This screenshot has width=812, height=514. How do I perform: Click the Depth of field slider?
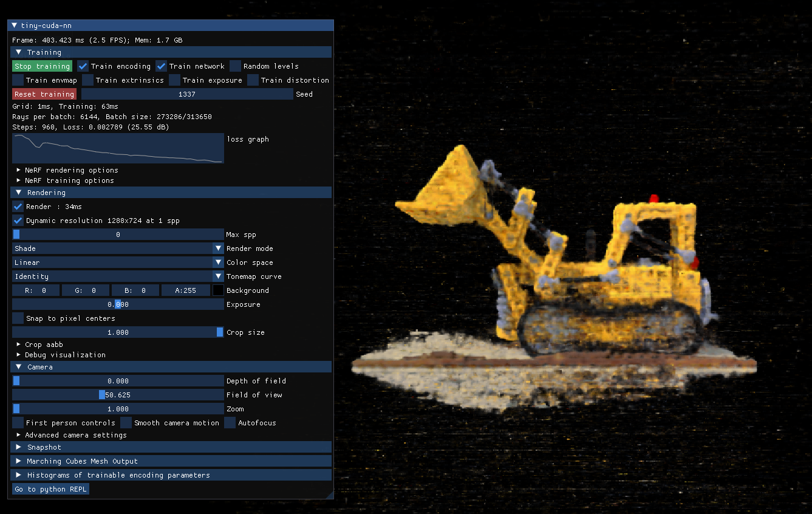point(118,381)
